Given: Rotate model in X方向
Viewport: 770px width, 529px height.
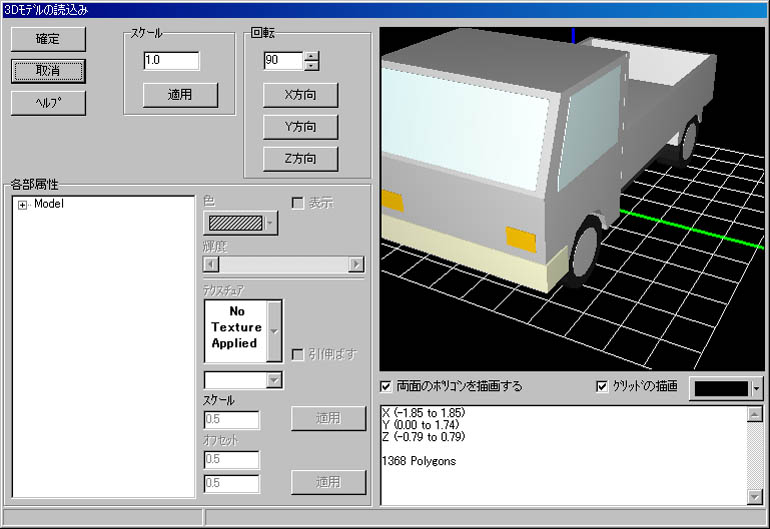Looking at the screenshot, I should [301, 95].
